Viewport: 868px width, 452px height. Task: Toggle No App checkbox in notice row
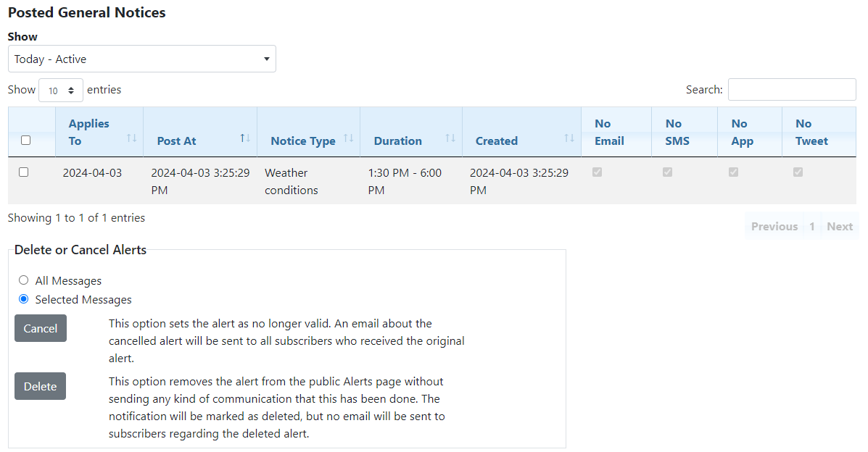(x=733, y=172)
